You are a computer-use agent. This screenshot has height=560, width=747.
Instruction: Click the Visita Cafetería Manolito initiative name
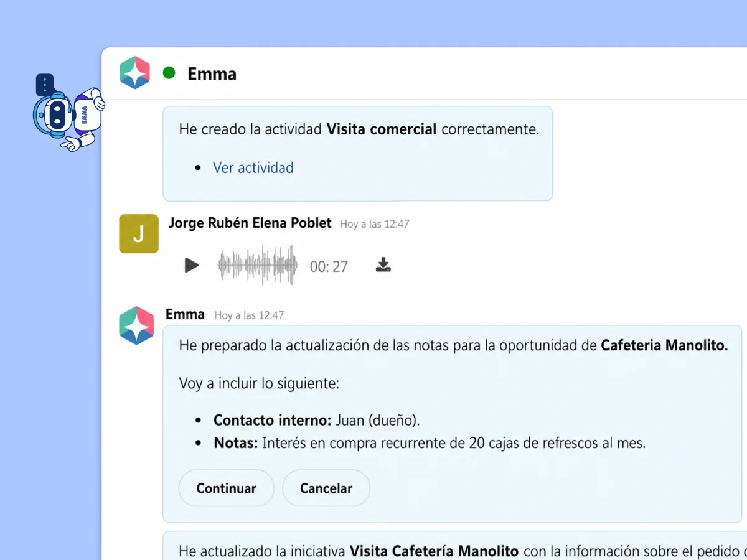click(x=434, y=551)
